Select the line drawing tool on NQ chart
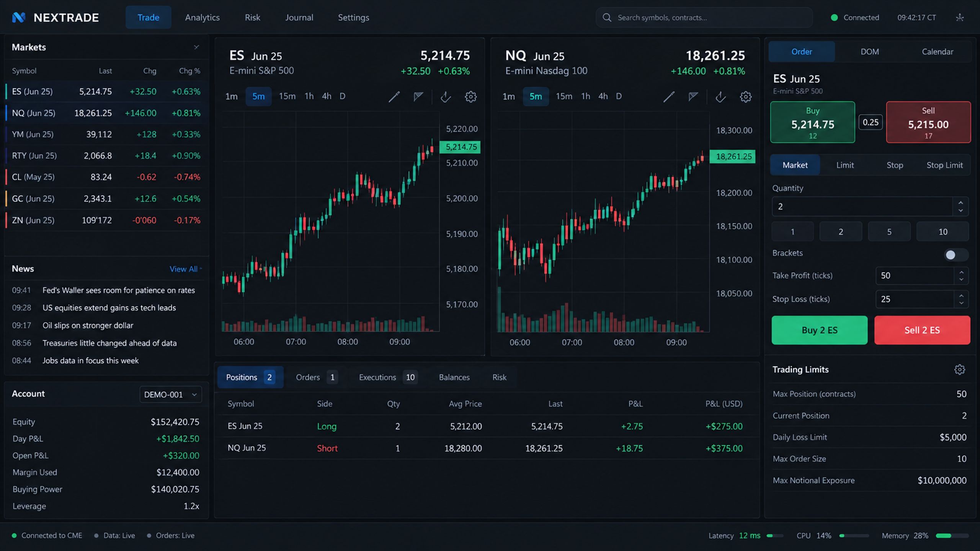Image resolution: width=980 pixels, height=551 pixels. click(x=669, y=96)
